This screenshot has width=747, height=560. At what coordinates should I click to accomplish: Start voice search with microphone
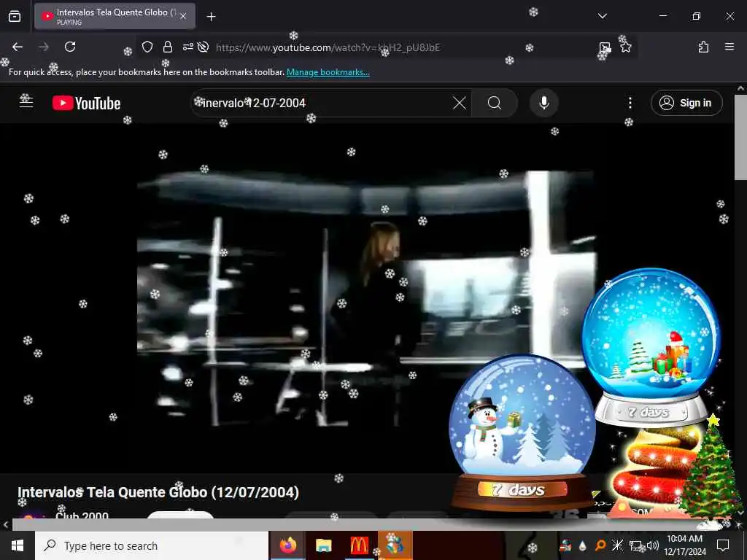click(x=543, y=103)
